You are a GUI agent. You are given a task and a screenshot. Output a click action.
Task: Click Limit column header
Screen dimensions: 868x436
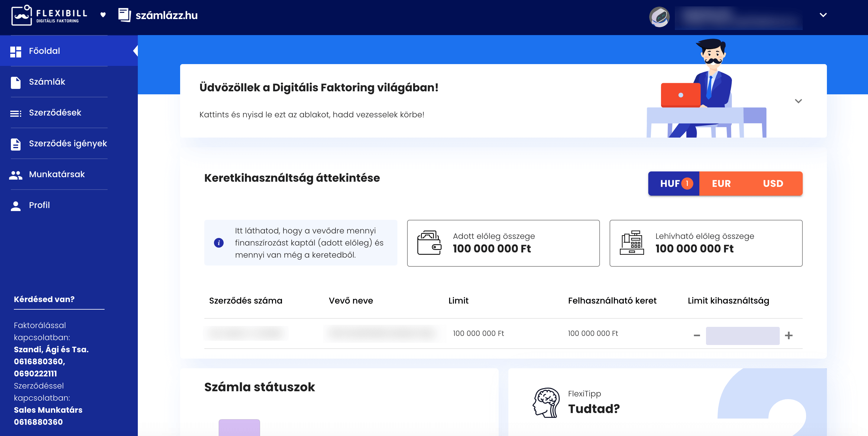click(x=458, y=301)
